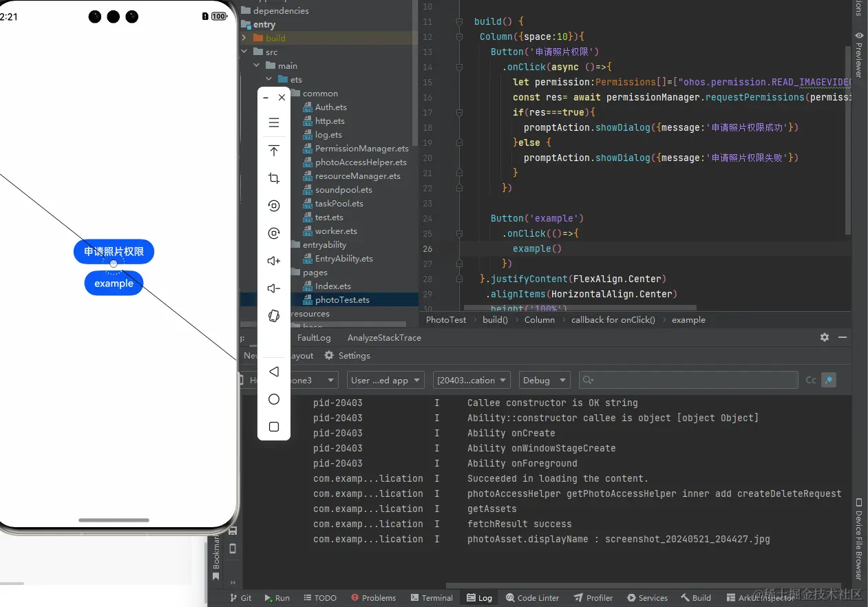Click the log panel horizontal scrollbar

coord(644,586)
